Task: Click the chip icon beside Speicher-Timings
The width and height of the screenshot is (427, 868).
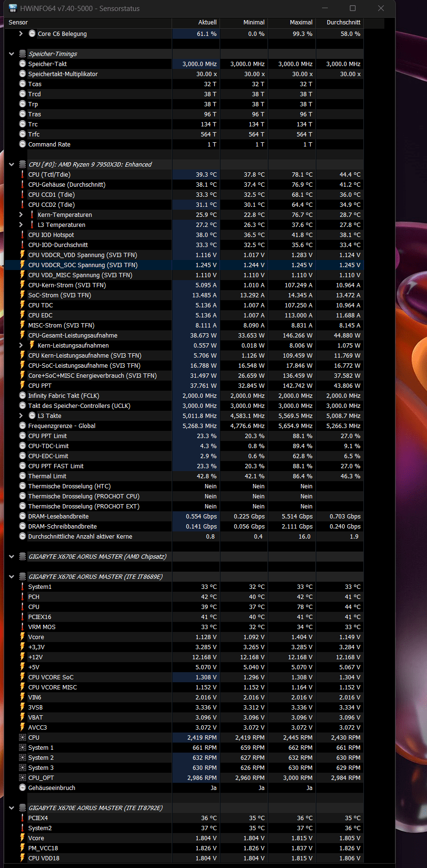Action: (x=23, y=54)
